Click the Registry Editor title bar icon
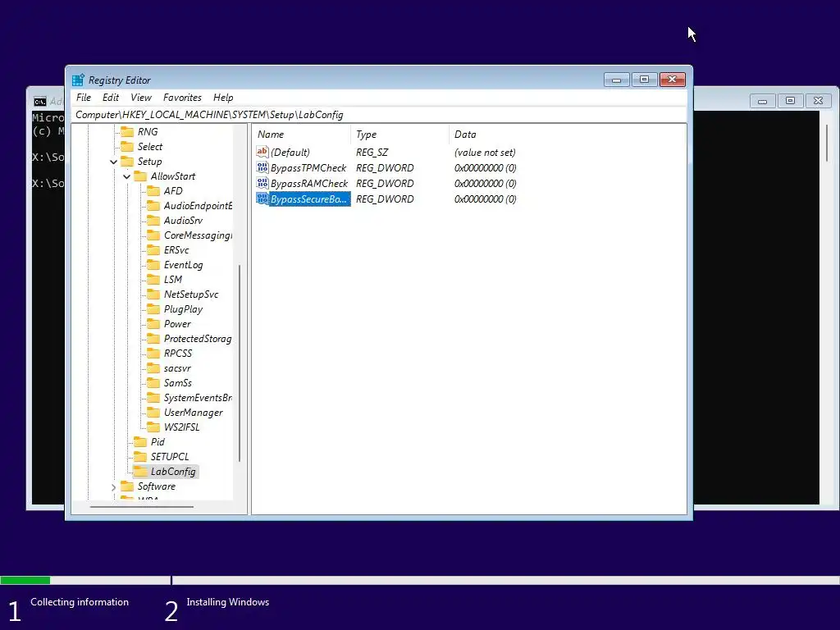The image size is (840, 630). tap(78, 80)
